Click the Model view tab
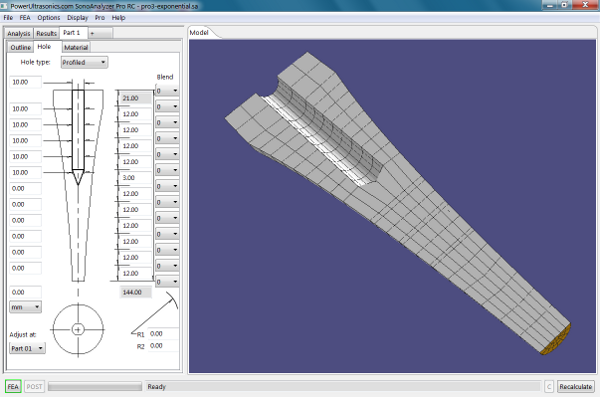Viewport: 600px width, 397px height. pos(199,33)
